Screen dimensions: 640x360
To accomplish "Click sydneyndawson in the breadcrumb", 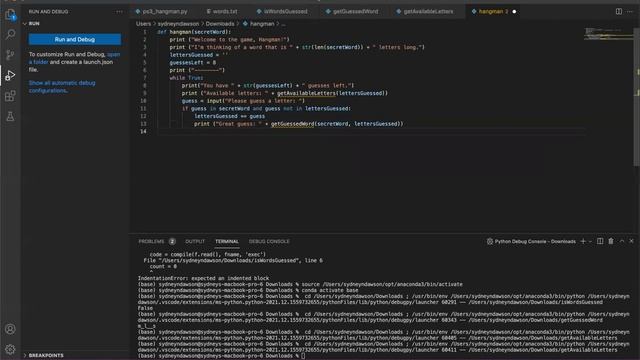I will 178,24.
